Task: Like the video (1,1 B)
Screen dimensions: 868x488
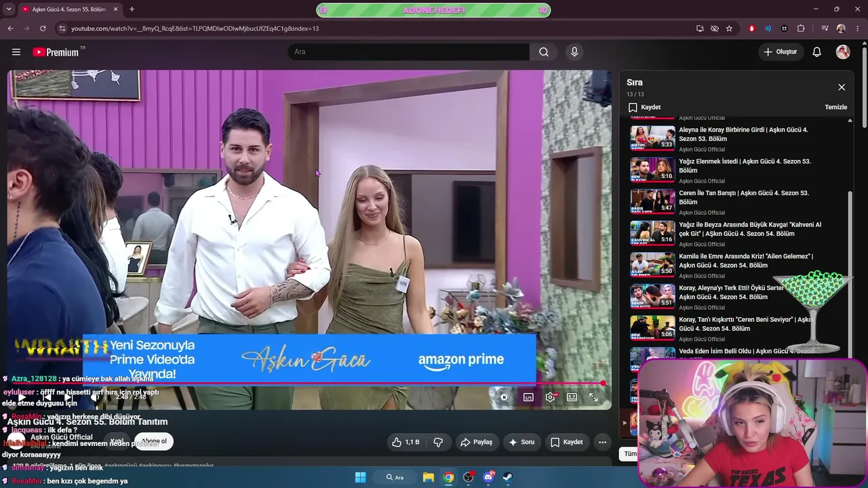Action: point(406,442)
